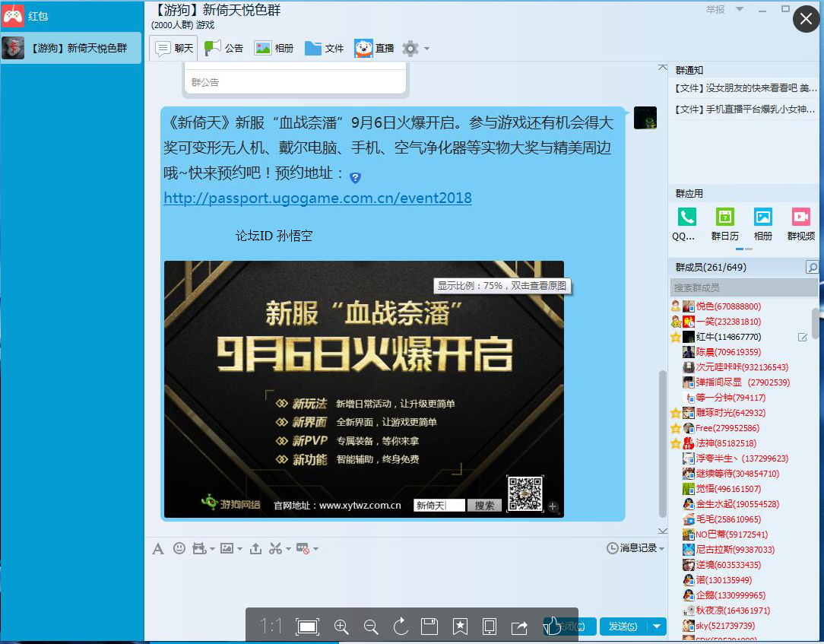Add image to favorites with the star icon
The height and width of the screenshot is (644, 824).
(x=460, y=626)
